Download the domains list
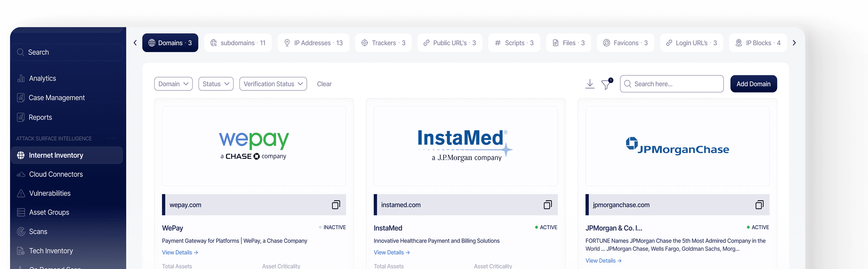The image size is (868, 269). (590, 84)
